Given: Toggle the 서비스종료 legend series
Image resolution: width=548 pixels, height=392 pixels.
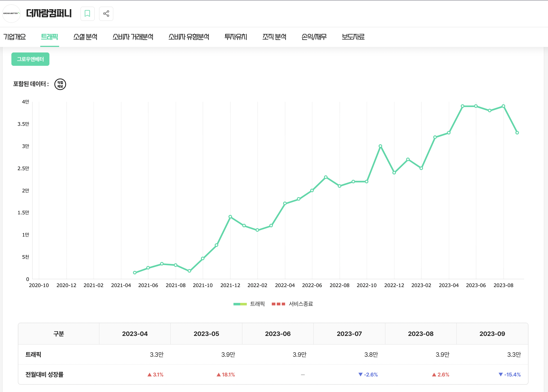Looking at the screenshot, I should [x=292, y=304].
